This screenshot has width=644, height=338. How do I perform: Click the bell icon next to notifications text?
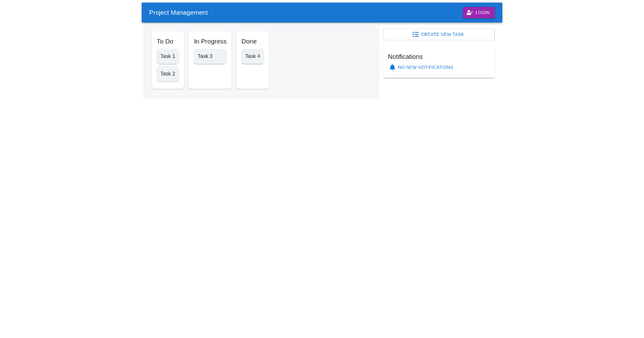[392, 67]
